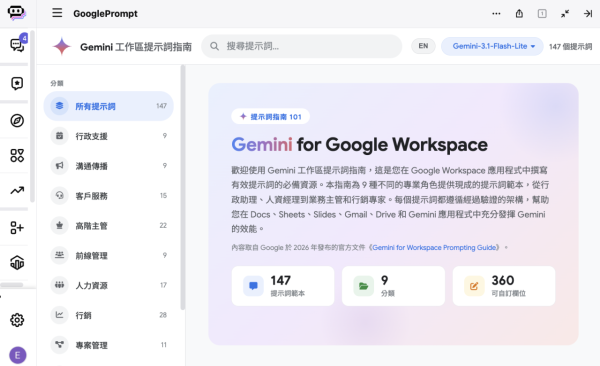Toggle language with the EN button

pos(423,46)
